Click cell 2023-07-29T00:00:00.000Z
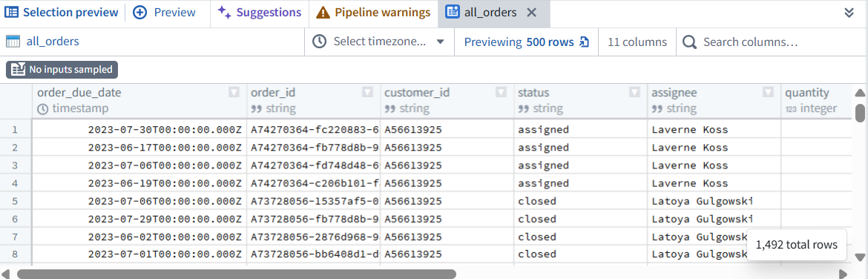This screenshot has width=868, height=279. 139,219
